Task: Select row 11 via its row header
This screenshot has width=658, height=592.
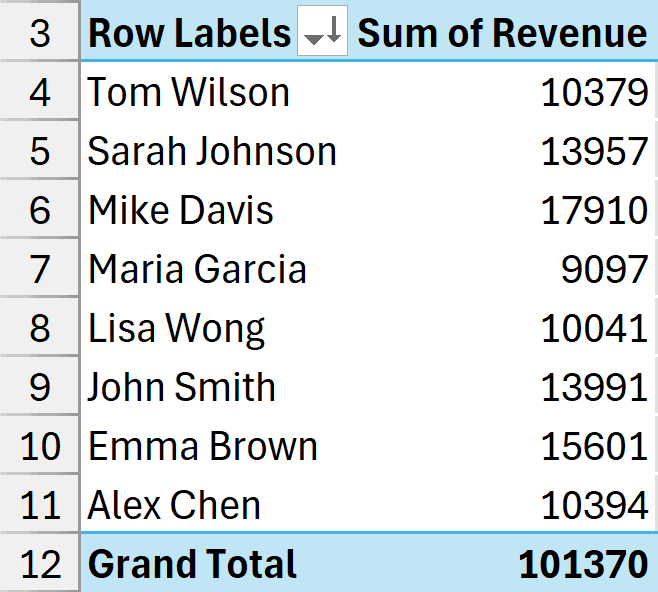Action: 39,505
